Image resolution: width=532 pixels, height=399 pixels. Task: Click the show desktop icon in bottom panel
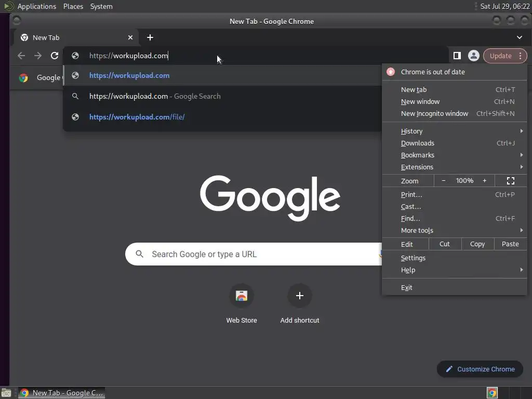click(x=6, y=393)
